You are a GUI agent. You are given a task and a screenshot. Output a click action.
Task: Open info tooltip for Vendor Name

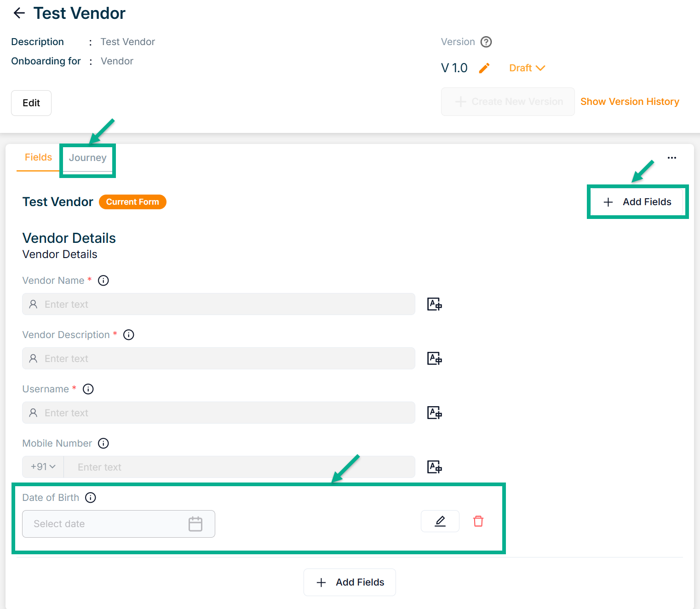tap(103, 281)
